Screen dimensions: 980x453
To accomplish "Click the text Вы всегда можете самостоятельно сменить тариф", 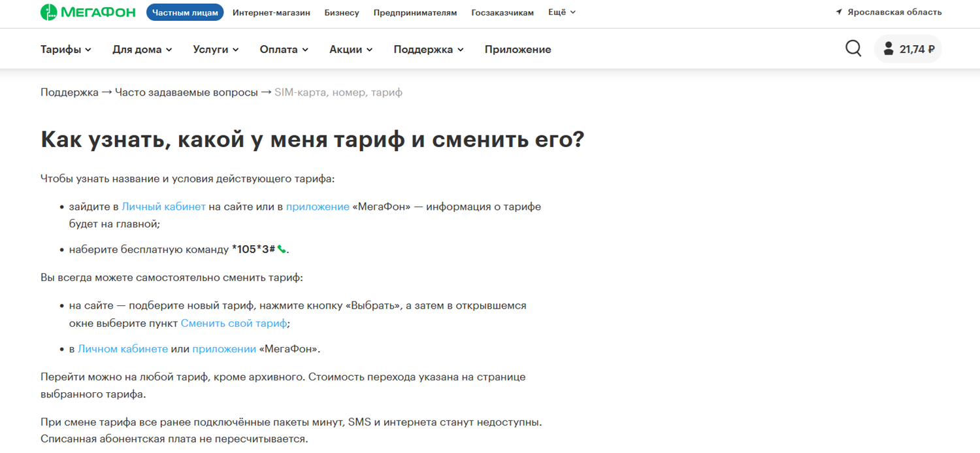I will (172, 277).
